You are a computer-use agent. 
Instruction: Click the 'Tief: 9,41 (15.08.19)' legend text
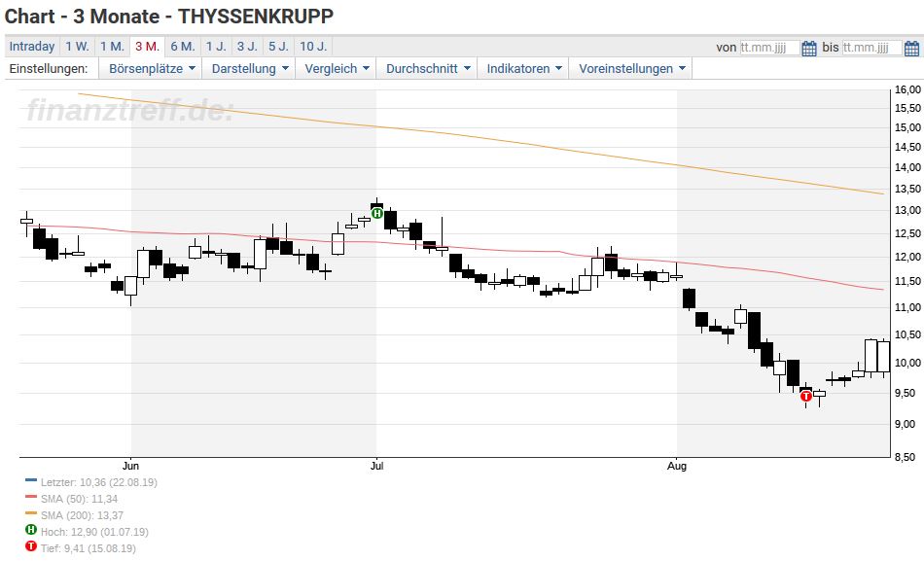[x=89, y=548]
